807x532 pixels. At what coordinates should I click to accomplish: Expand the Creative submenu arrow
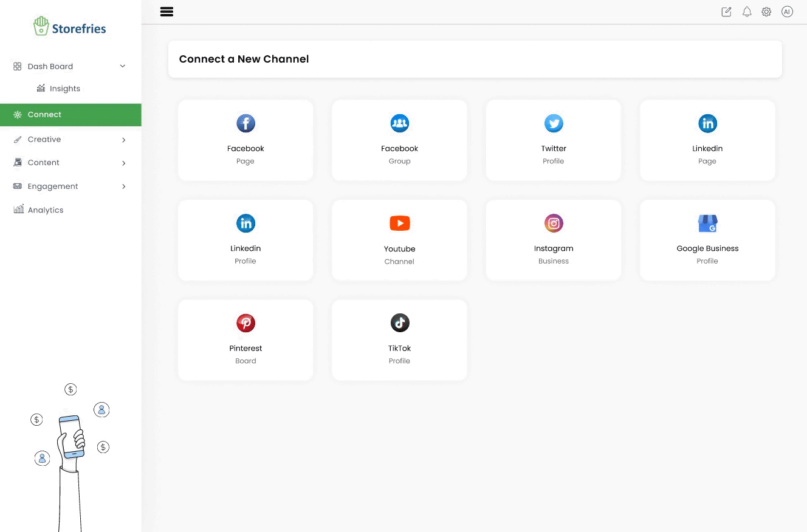coord(123,140)
